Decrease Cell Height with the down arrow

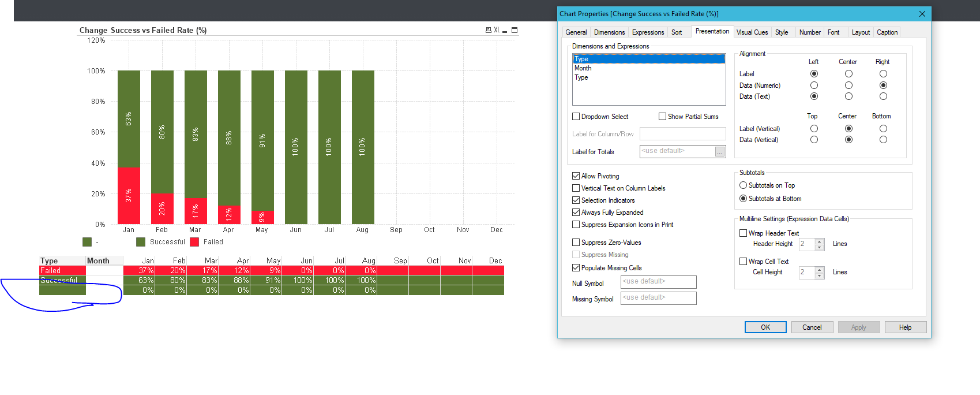(819, 275)
